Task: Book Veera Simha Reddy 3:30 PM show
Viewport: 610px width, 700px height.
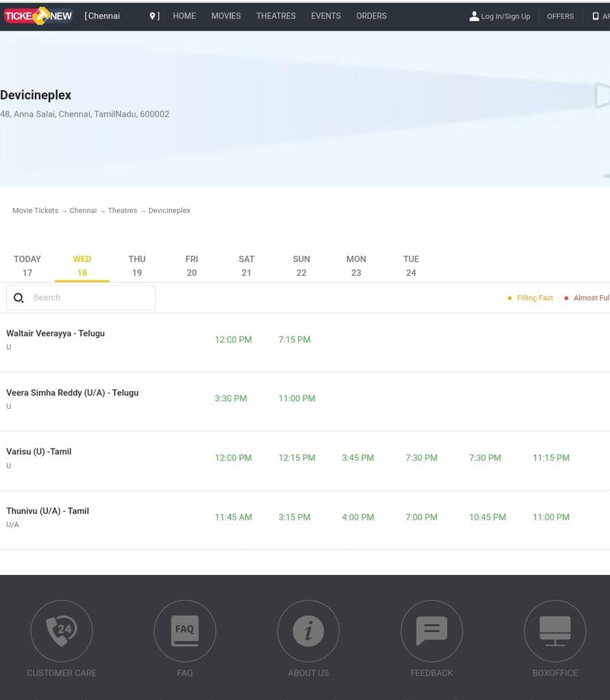Action: (x=231, y=399)
